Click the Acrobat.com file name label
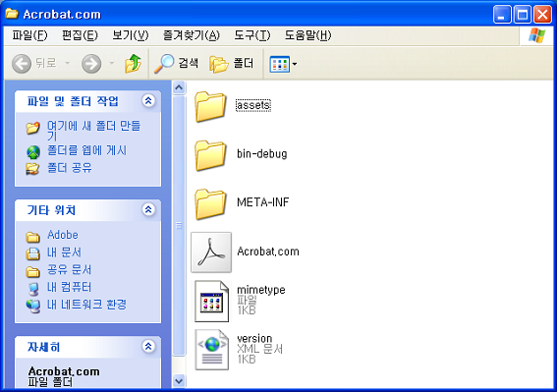 (x=268, y=252)
